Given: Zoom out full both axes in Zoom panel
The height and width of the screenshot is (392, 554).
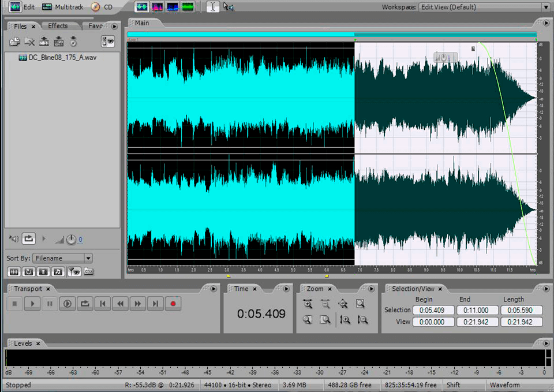Looking at the screenshot, I should click(343, 303).
